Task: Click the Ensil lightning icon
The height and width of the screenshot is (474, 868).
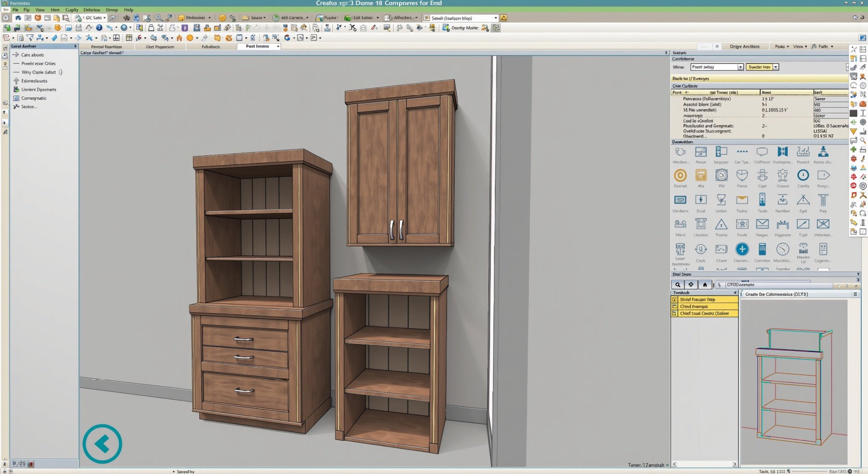Action: tap(700, 200)
